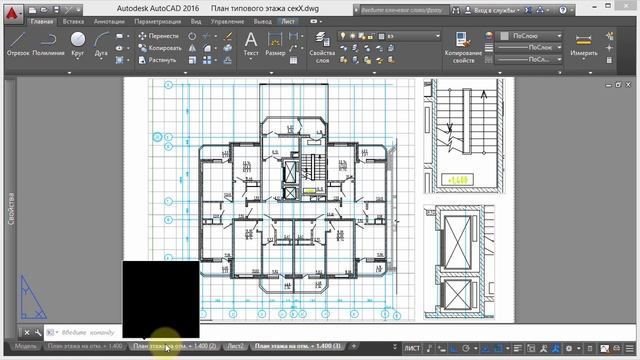The height and width of the screenshot is (360, 640).
Task: Open the Лист ribbon tab
Action: point(288,21)
